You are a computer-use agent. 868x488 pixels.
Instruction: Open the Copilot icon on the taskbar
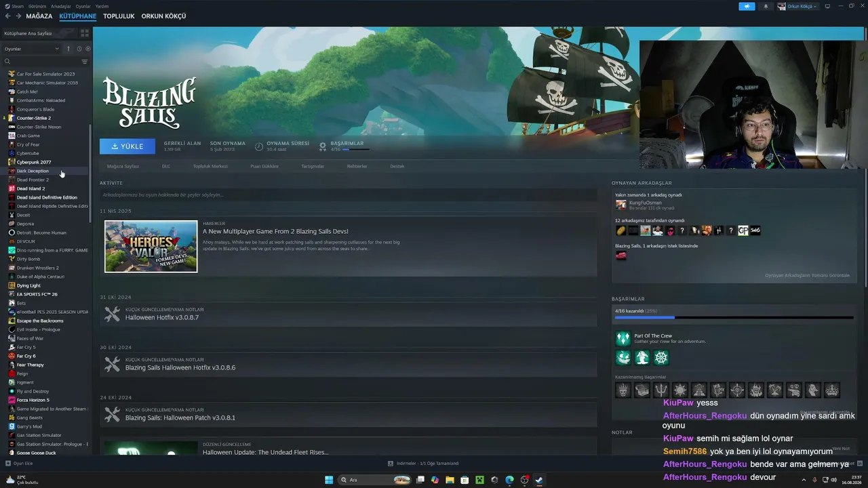(x=435, y=480)
